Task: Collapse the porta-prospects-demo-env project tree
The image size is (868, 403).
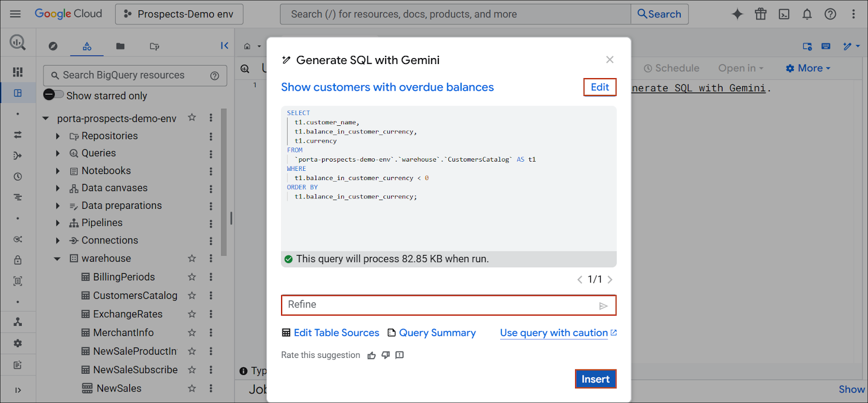Action: (x=46, y=118)
